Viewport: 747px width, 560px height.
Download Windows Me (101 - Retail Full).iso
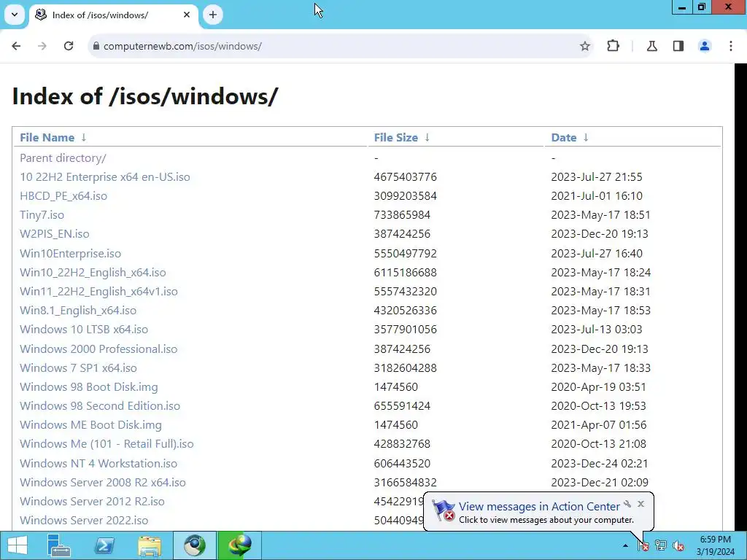click(107, 444)
